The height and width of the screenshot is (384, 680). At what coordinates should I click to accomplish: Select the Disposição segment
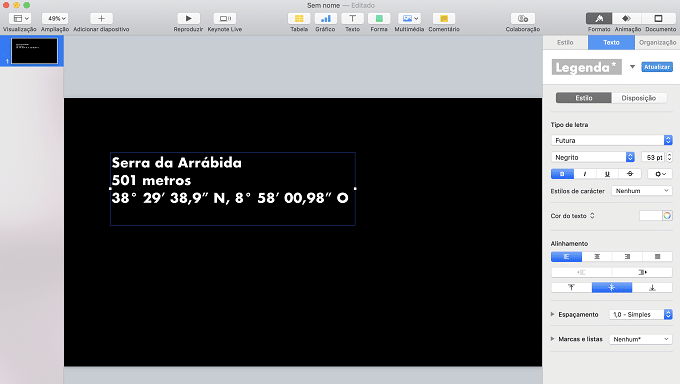click(638, 98)
